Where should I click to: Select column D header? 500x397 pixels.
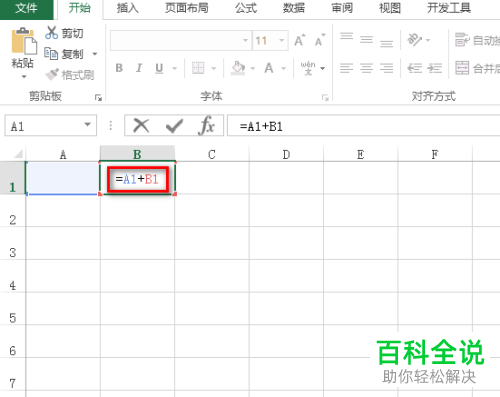point(286,154)
